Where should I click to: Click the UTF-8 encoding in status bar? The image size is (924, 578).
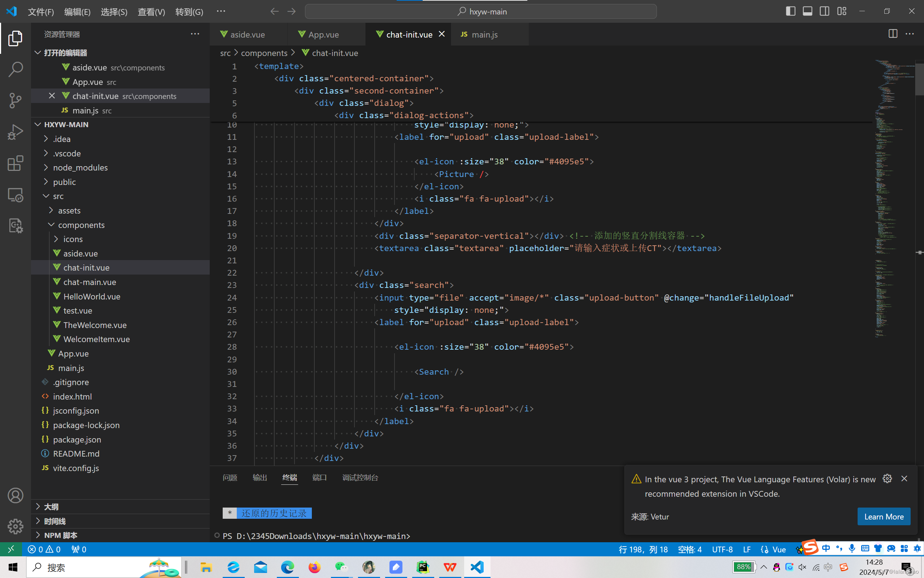(722, 549)
